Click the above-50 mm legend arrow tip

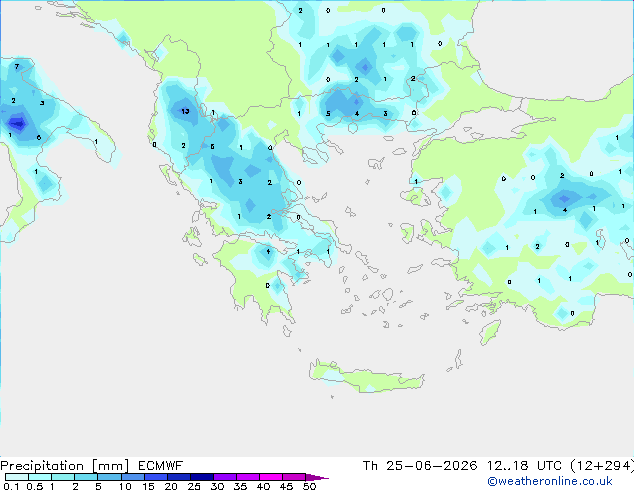click(317, 477)
